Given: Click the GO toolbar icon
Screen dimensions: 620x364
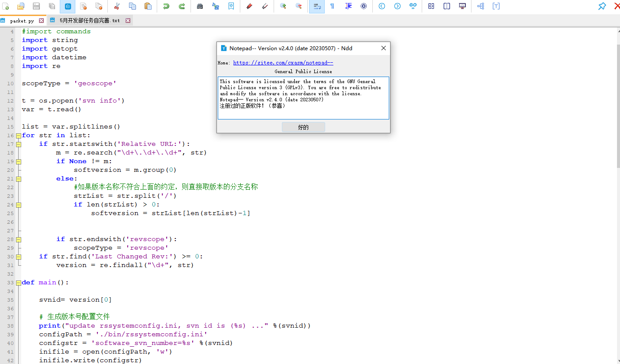Looking at the screenshot, I should [413, 6].
